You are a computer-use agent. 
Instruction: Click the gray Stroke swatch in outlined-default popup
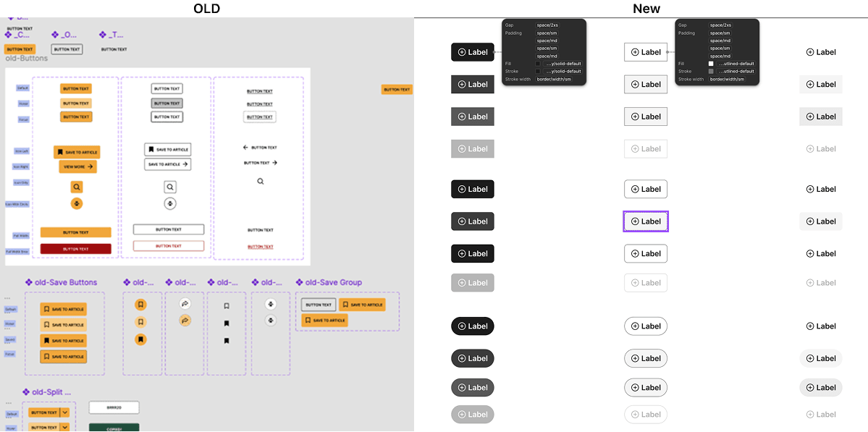point(711,72)
